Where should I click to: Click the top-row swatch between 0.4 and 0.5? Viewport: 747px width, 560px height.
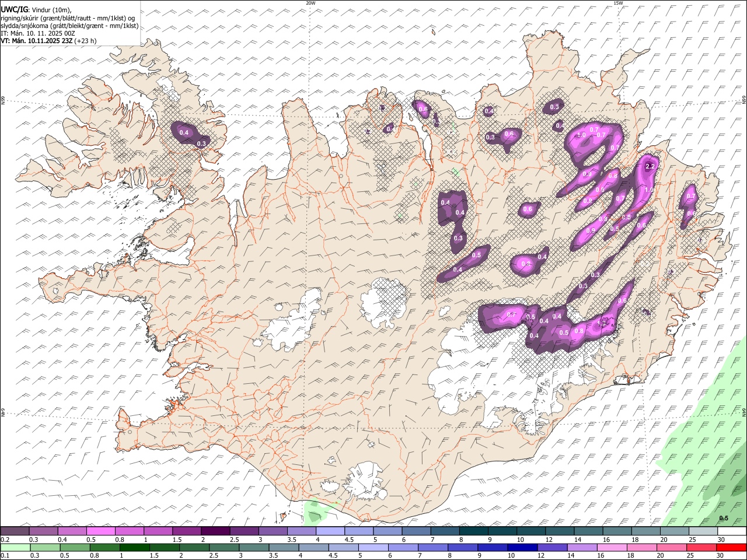pyautogui.click(x=72, y=531)
